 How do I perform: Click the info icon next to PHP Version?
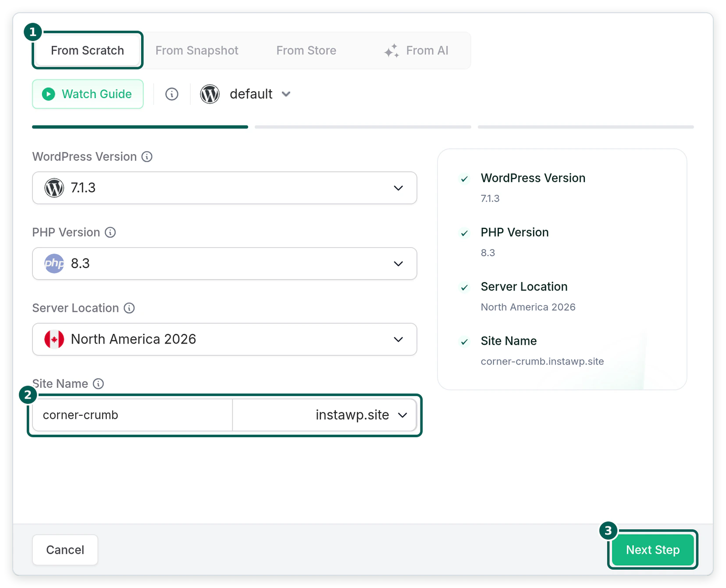click(x=110, y=232)
